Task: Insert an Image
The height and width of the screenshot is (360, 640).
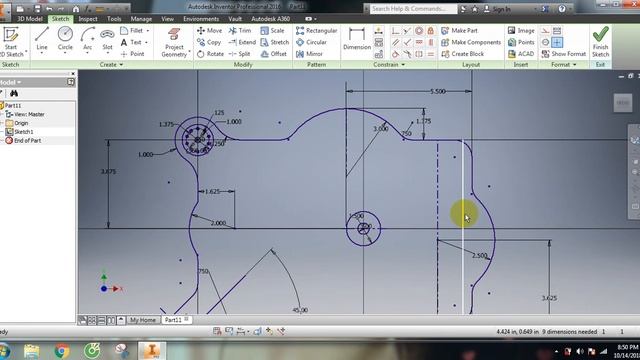Action: click(x=521, y=31)
